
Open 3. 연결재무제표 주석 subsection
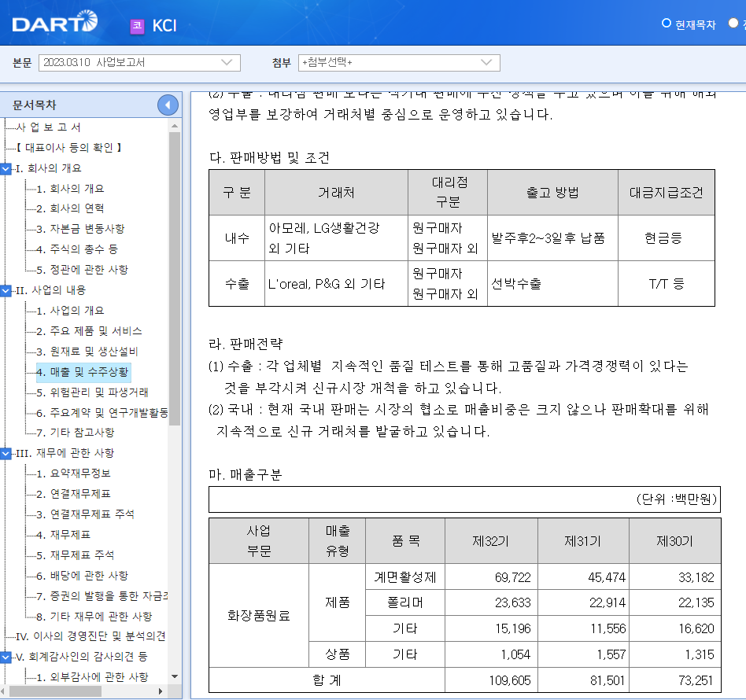tap(86, 515)
